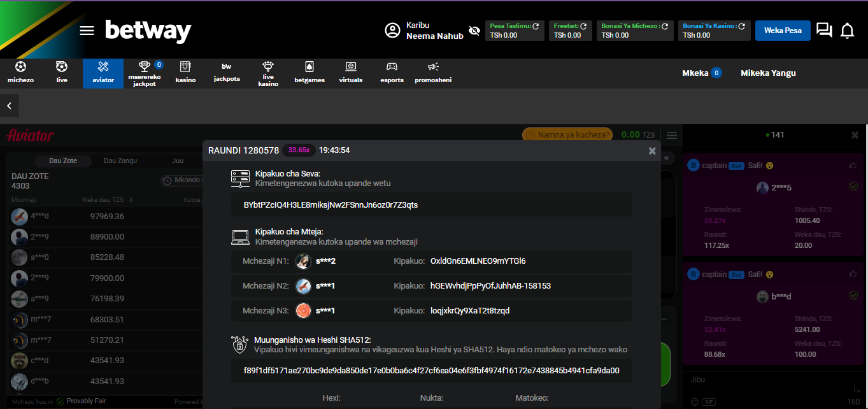Close the RAUNDI 1280578 dialog
The image size is (868, 409).
tap(652, 151)
